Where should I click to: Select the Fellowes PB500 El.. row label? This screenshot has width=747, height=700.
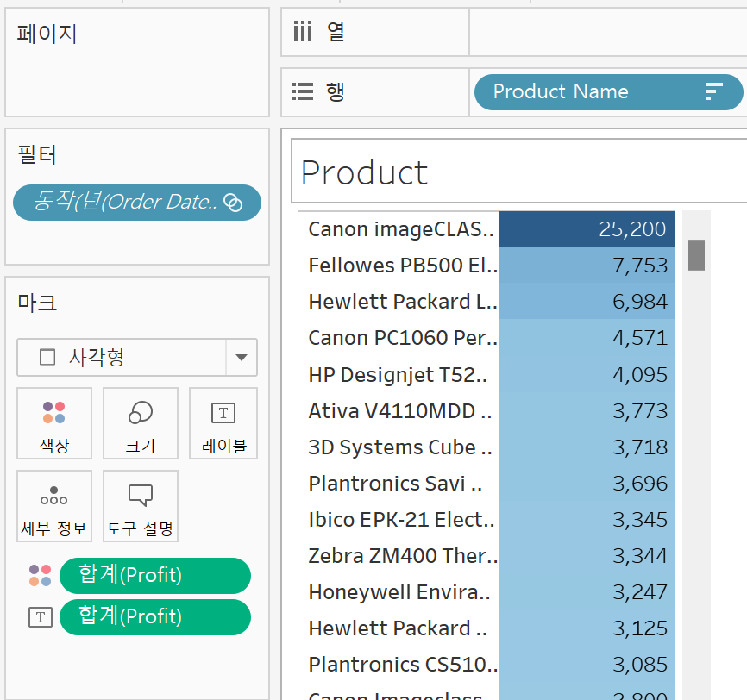[x=403, y=266]
